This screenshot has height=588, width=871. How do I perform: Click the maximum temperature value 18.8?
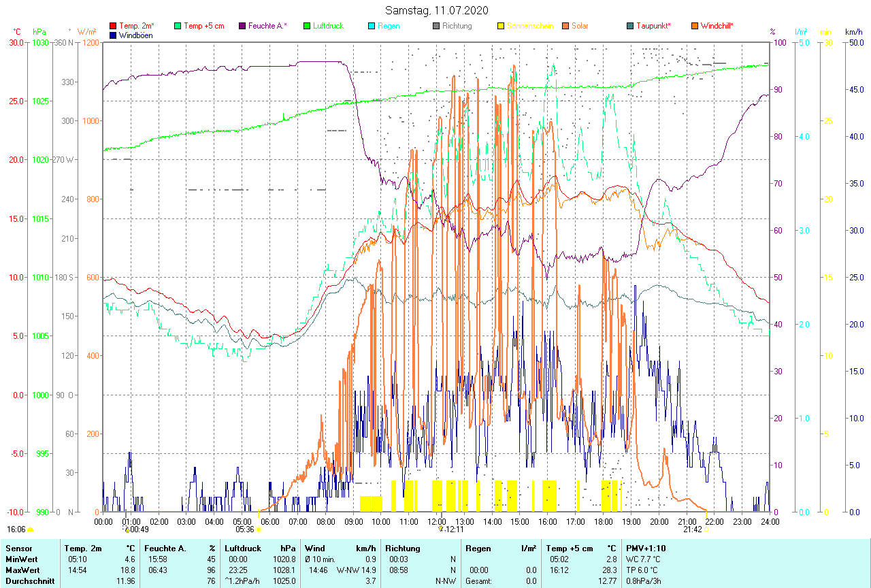[129, 570]
